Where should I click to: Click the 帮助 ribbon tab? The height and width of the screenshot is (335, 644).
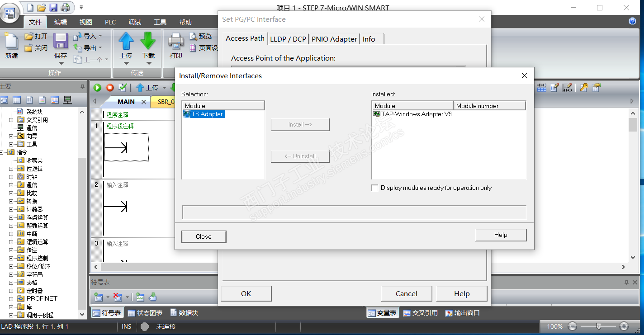[x=185, y=22]
